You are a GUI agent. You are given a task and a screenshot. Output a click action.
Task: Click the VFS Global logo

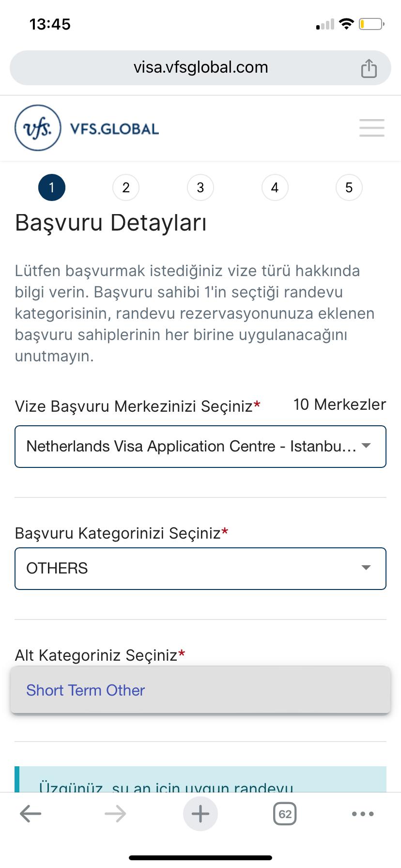point(38,128)
